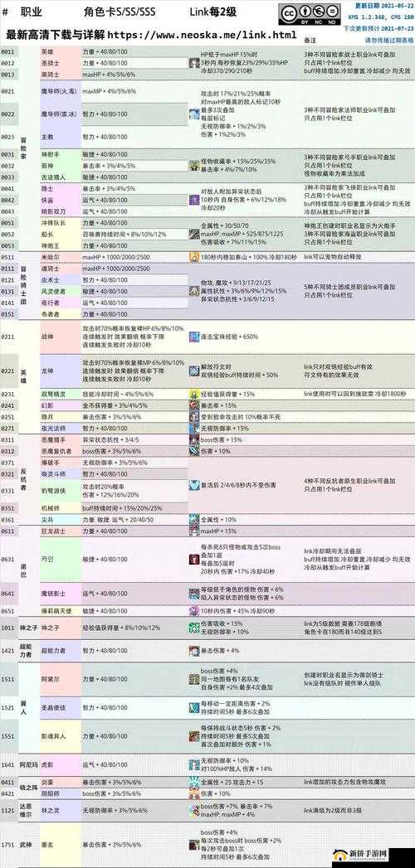Click the '角色卡S/SS/SSS' column header

[120, 12]
